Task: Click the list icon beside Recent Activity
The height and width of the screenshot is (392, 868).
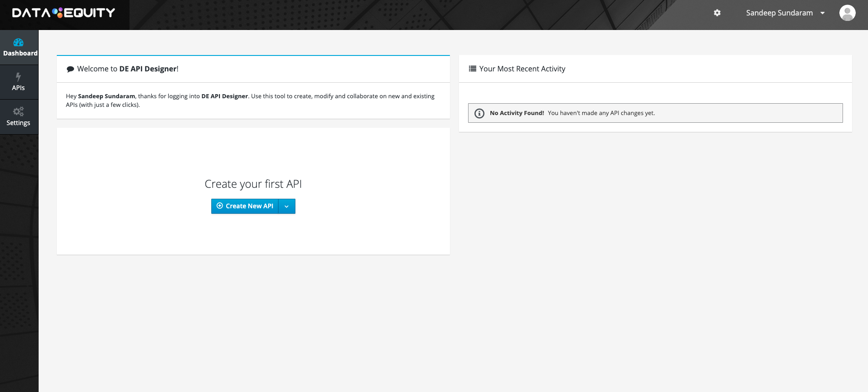Action: [473, 69]
